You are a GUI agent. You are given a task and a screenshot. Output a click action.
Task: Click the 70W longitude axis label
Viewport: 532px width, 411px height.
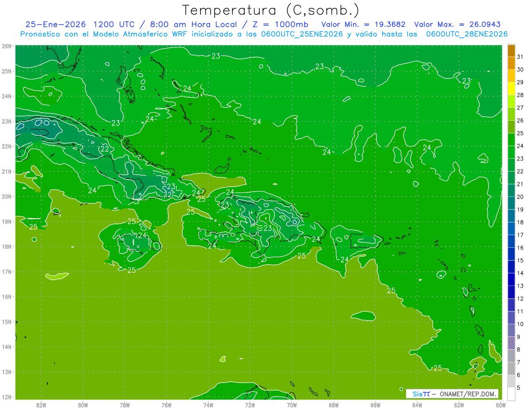292,405
